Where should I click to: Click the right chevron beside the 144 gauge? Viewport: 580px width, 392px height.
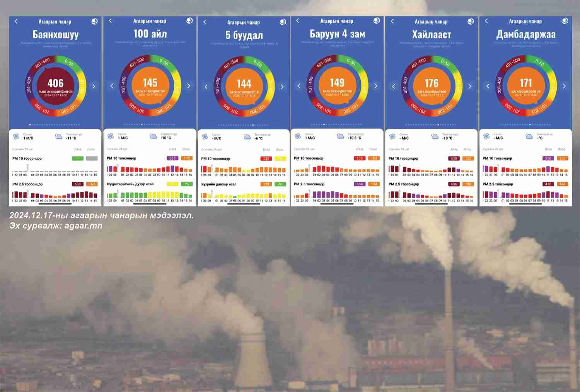pos(282,87)
